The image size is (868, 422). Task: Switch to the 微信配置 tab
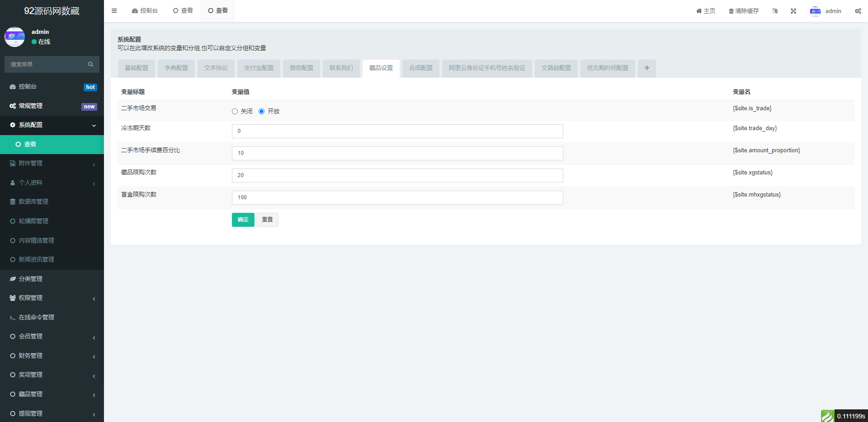pos(302,68)
